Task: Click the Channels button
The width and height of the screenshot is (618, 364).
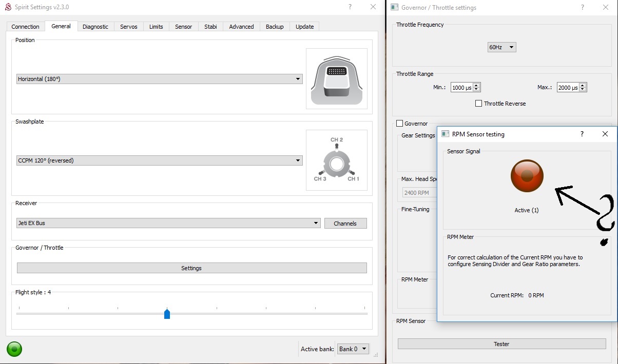Action: click(x=345, y=224)
